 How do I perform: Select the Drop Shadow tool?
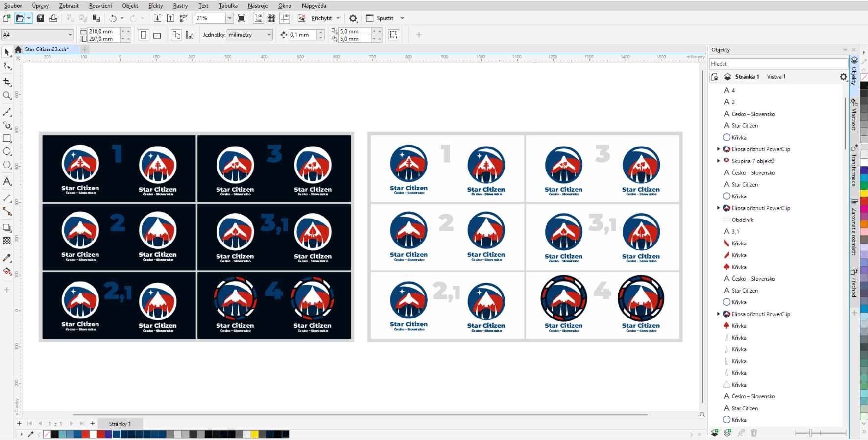point(7,228)
